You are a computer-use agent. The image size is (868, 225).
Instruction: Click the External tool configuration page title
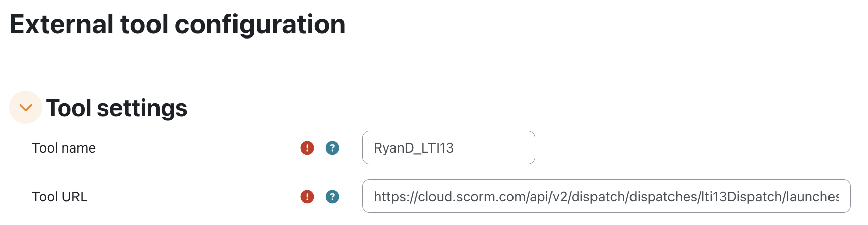tap(177, 24)
